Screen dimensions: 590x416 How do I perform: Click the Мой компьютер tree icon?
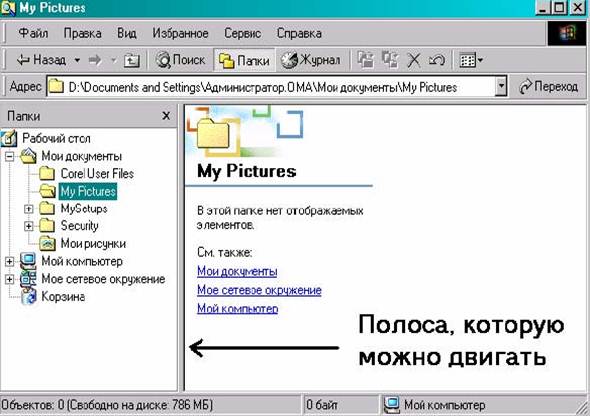click(28, 261)
